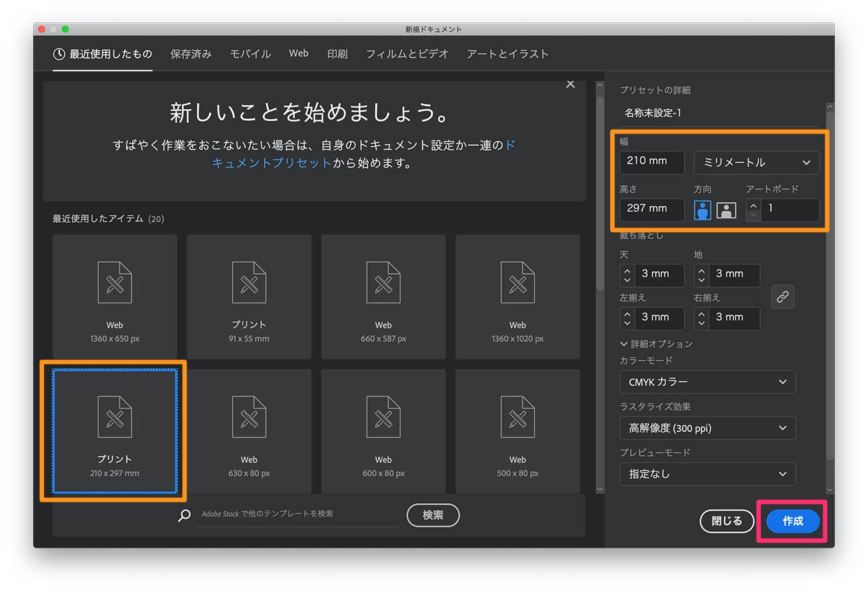Screen dimensions: 868x592
Task: Follow the ドキュメントプリセット link
Action: (271, 163)
